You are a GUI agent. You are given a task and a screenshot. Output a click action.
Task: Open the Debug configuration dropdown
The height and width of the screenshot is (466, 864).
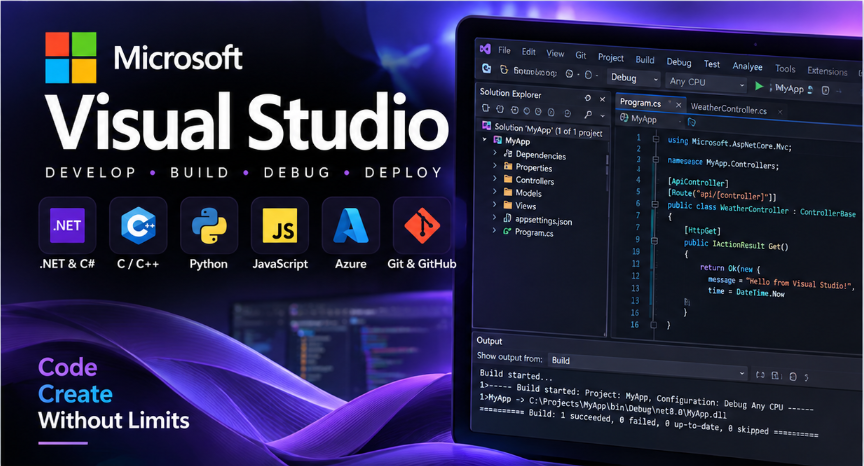click(634, 78)
